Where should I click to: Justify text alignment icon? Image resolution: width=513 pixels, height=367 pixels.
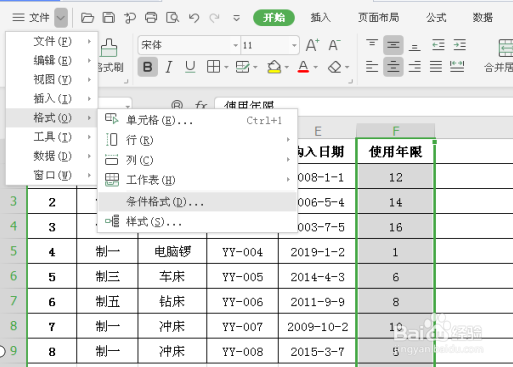(x=436, y=67)
